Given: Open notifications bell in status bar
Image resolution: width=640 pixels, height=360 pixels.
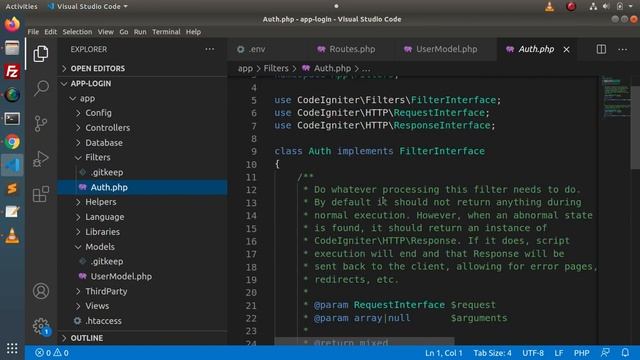Looking at the screenshot, I should click(625, 353).
